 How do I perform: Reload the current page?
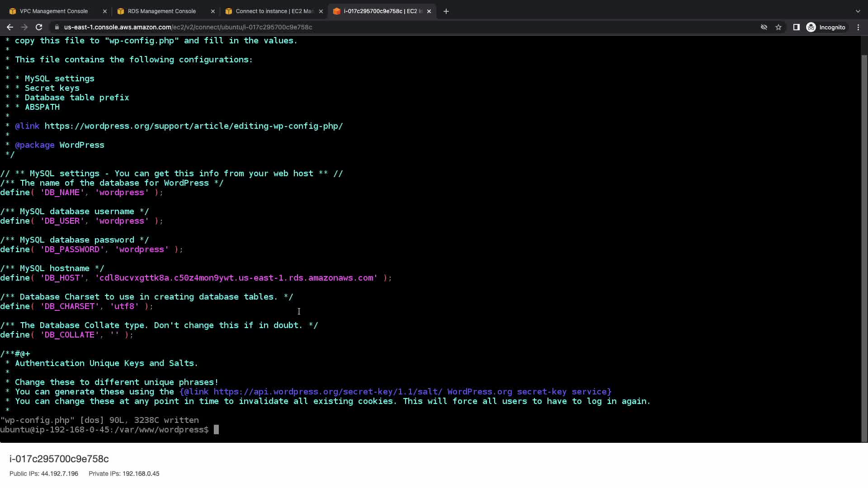[x=39, y=27]
